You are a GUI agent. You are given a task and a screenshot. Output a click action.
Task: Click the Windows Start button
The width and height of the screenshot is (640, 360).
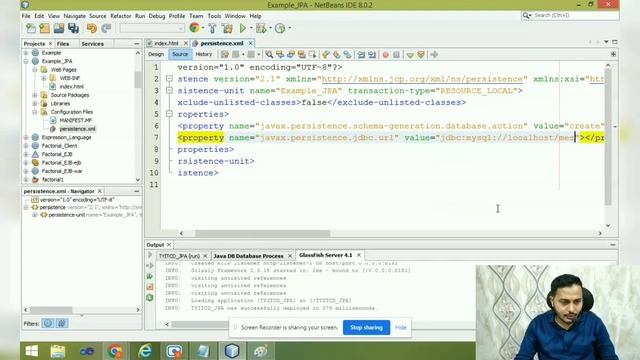pyautogui.click(x=31, y=351)
